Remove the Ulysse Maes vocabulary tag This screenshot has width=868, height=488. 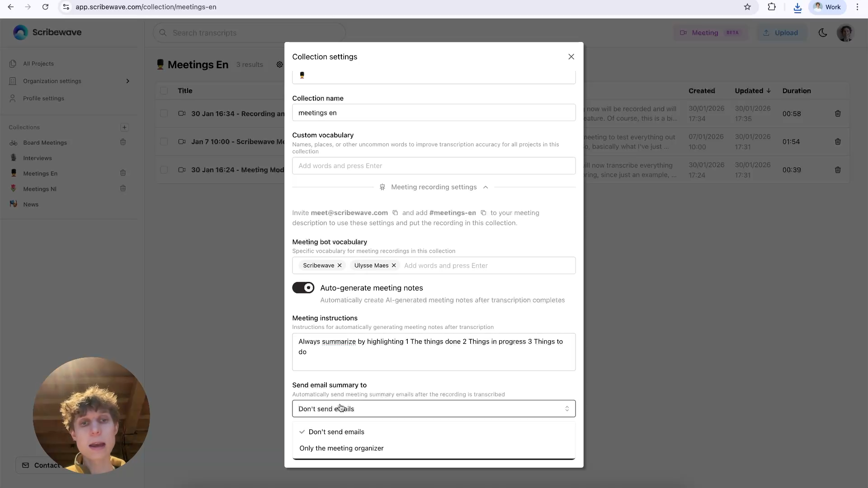pos(394,266)
